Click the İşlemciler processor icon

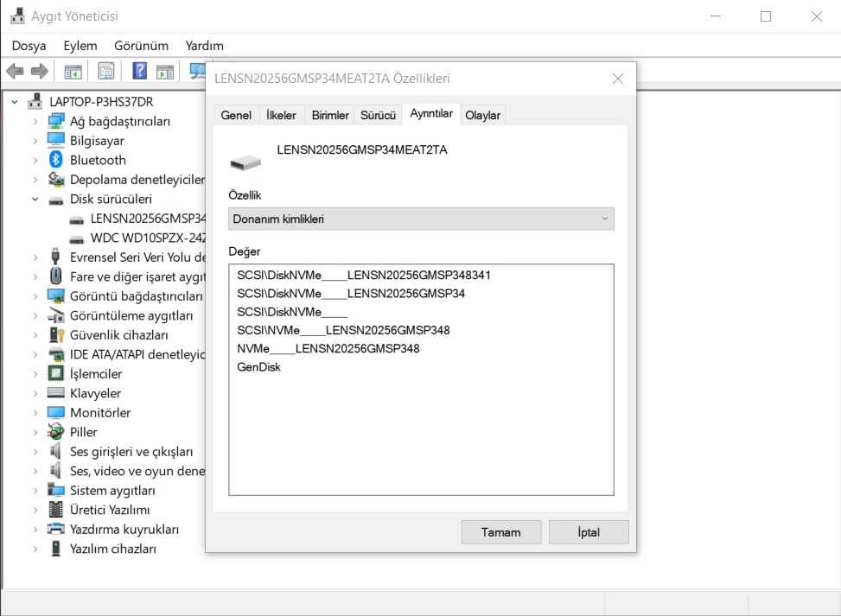[x=56, y=373]
